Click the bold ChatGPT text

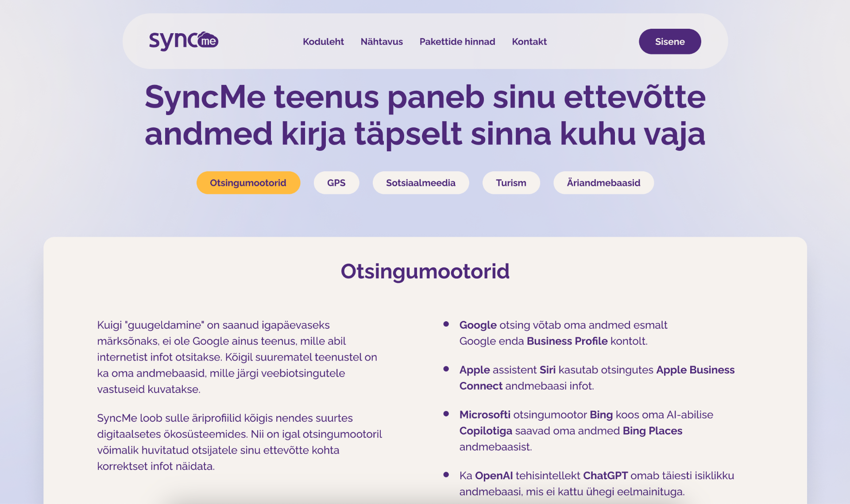[605, 476]
